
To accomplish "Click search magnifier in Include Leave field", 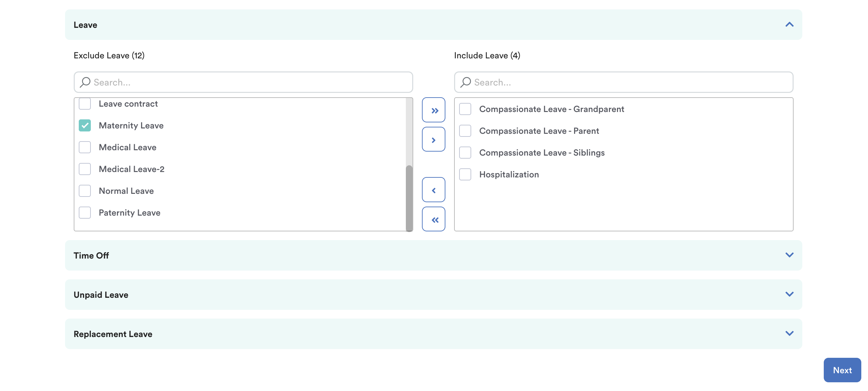I will point(466,82).
